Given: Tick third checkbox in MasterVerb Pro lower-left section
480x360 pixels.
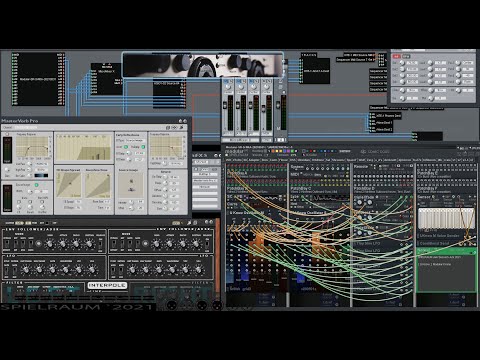Looking at the screenshot, I should [42, 202].
